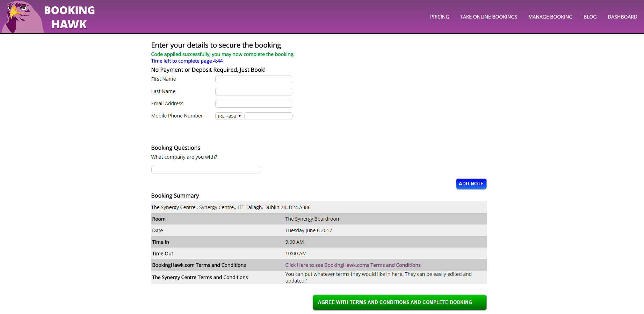Focus the Last Name field
The image size is (644, 314).
254,92
